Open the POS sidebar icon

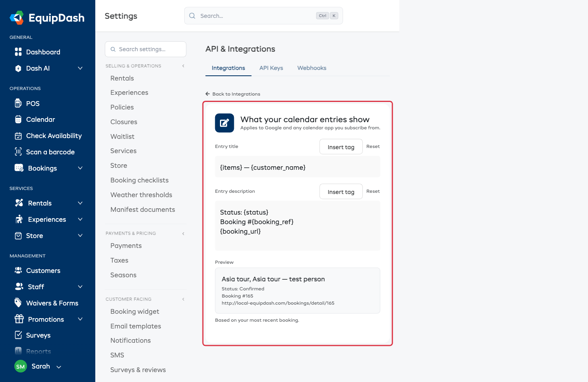[x=18, y=103]
